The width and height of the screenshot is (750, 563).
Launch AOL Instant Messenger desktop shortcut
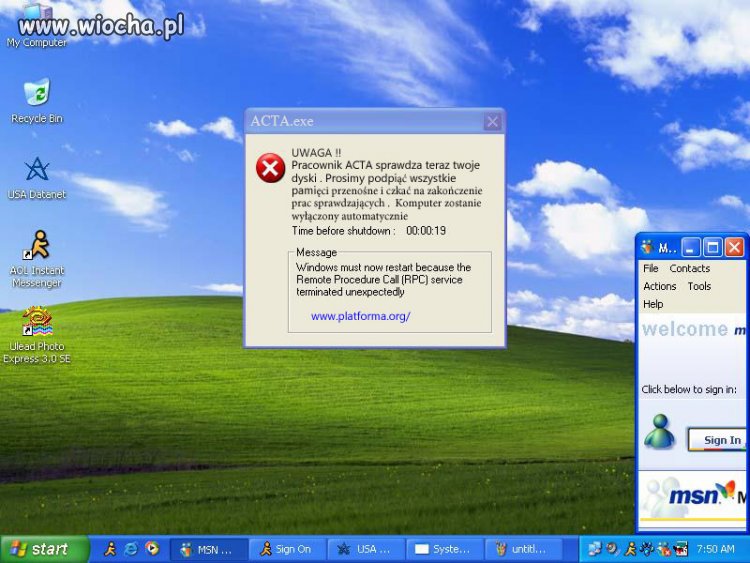point(37,259)
